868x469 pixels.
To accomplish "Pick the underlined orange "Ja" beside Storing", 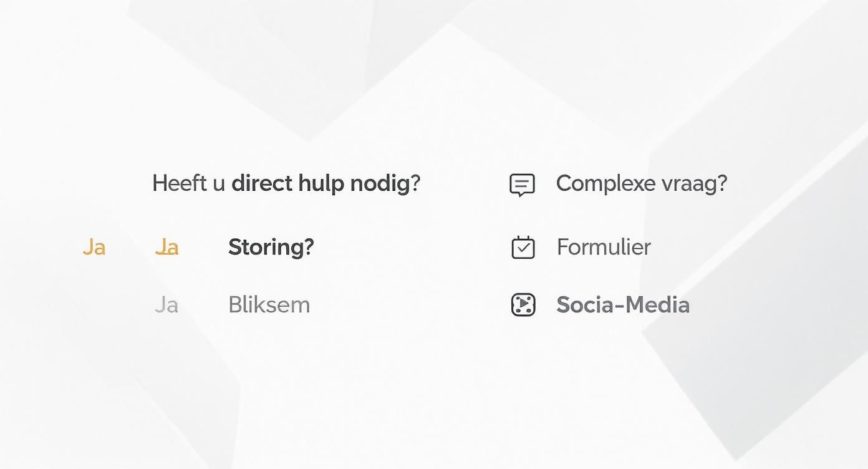I will coord(166,248).
